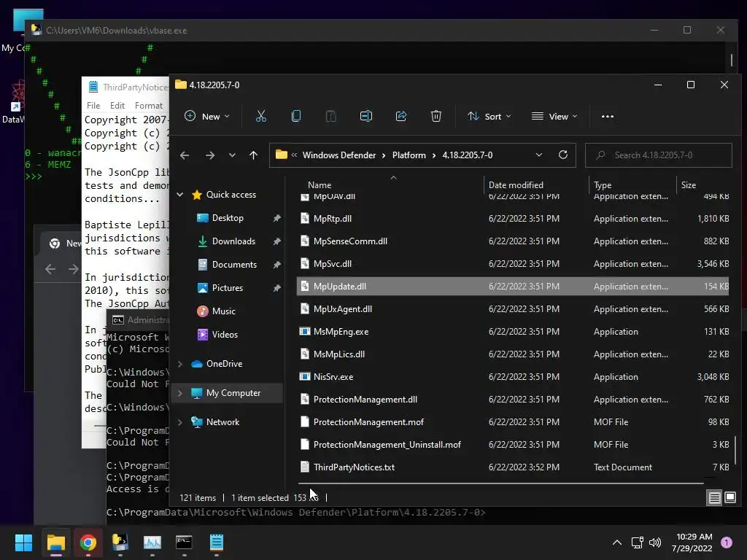Open File menu in Notepad window
Image resolution: width=747 pixels, height=560 pixels.
[x=93, y=105]
